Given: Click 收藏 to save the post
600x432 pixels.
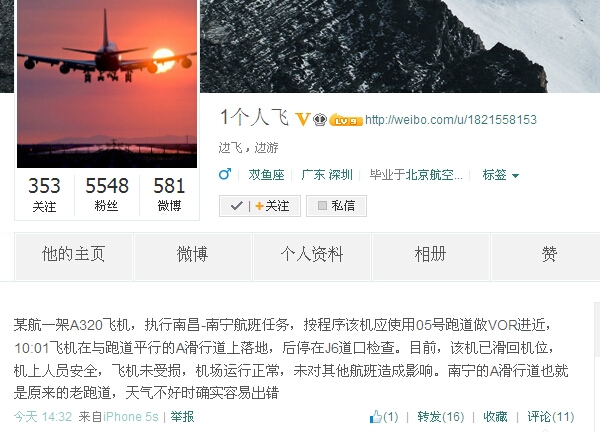Looking at the screenshot, I should (495, 416).
